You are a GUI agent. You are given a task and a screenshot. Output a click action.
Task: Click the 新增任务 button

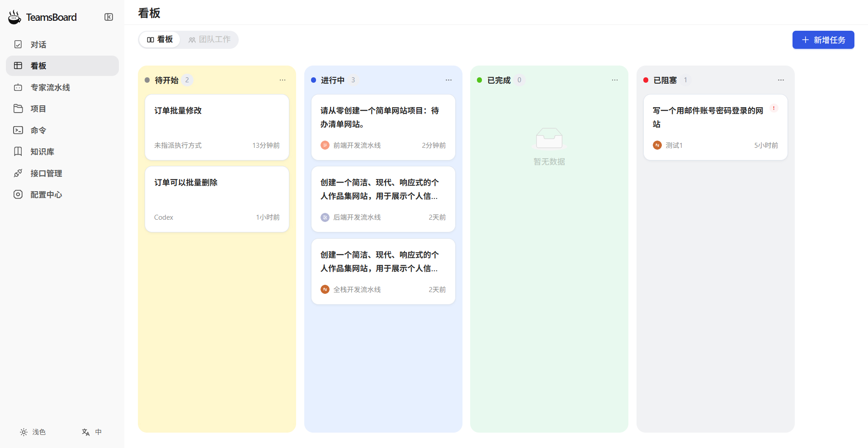click(823, 40)
